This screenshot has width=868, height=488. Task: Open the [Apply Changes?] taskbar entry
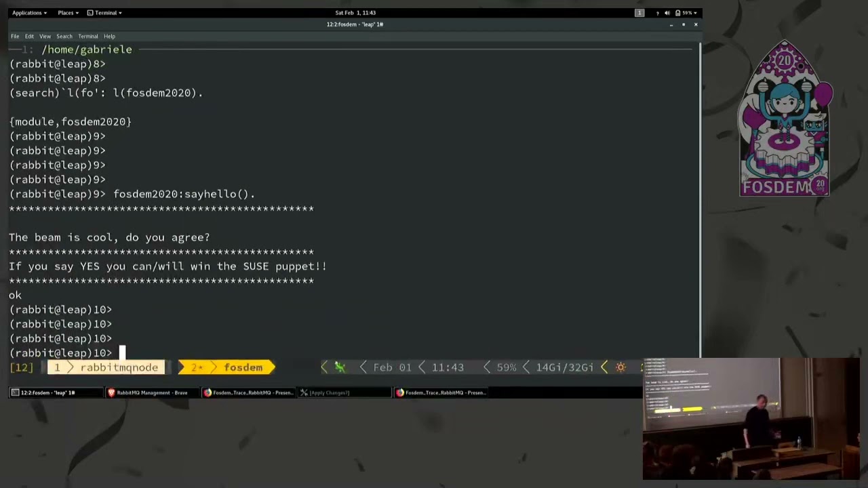(x=346, y=392)
